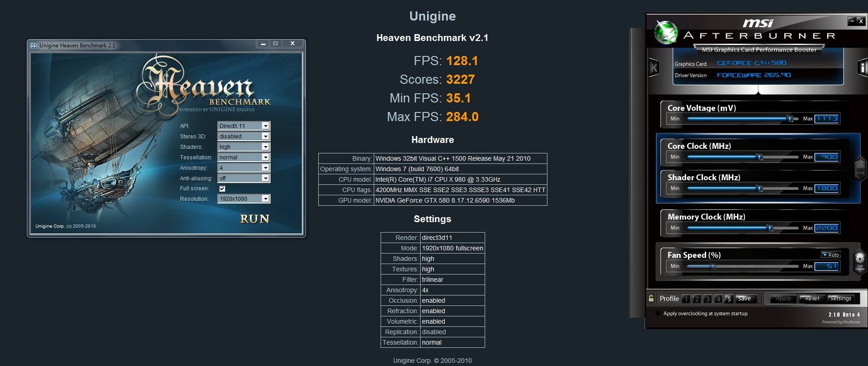Image resolution: width=868 pixels, height=366 pixels.
Task: Click the Render cell direct3d11
Action: click(x=452, y=238)
